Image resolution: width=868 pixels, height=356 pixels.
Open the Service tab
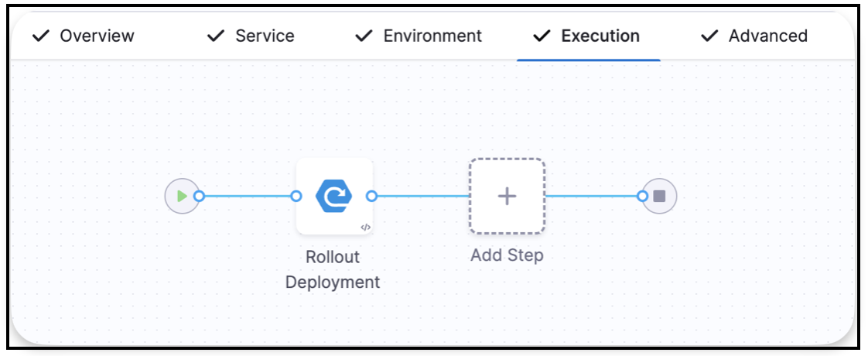265,36
